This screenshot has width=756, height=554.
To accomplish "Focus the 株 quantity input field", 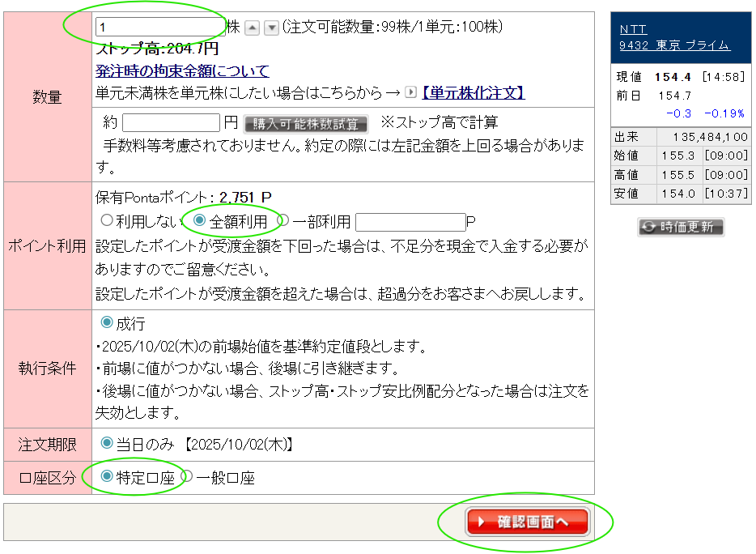I will [x=159, y=28].
